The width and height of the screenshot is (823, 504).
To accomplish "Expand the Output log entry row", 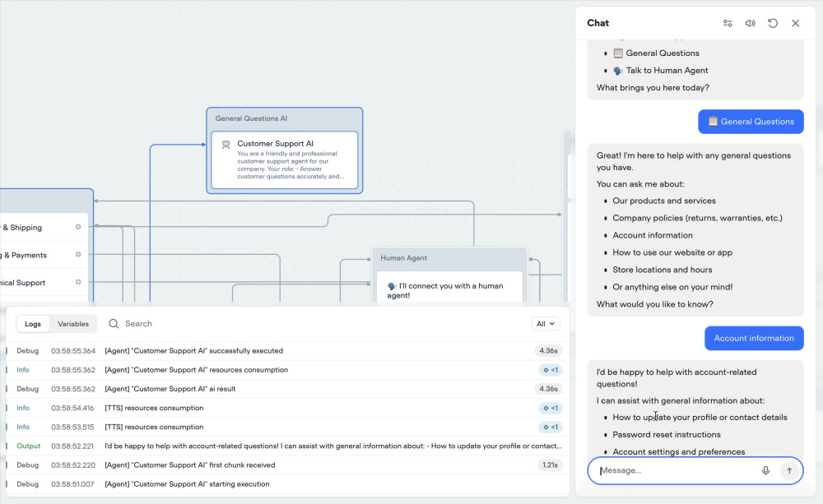I will [284, 446].
